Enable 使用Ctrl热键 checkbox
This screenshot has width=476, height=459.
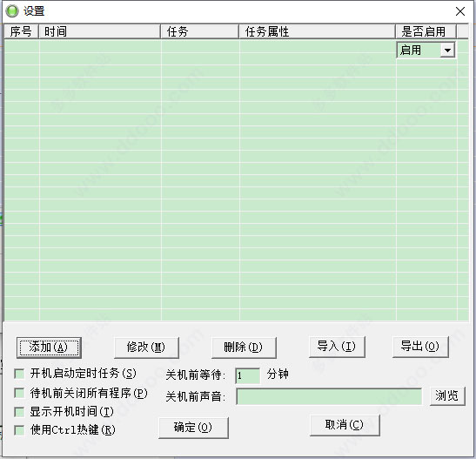[x=19, y=430]
